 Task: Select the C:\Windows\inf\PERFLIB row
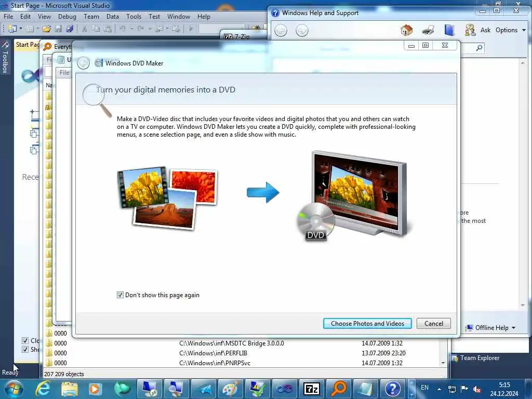click(242, 353)
